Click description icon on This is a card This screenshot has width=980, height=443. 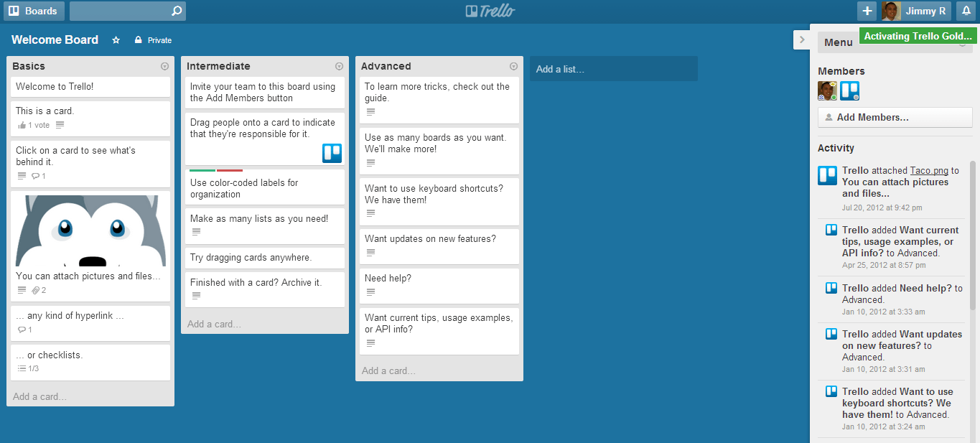[60, 125]
